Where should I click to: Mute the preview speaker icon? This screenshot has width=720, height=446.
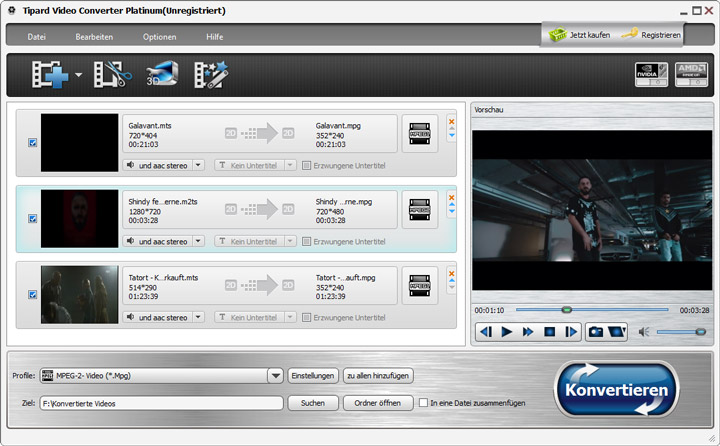644,332
